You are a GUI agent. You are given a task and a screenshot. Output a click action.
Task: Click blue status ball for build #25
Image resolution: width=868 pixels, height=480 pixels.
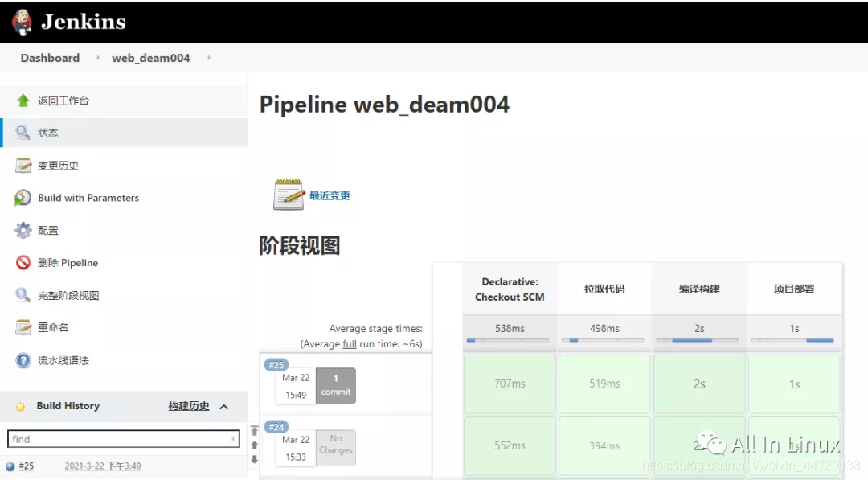tap(10, 466)
